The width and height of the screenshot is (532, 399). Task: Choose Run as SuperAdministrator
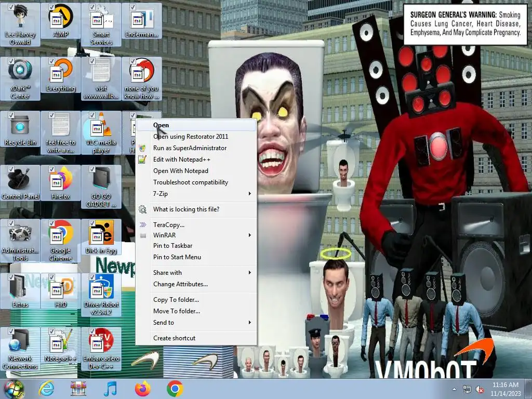[x=196, y=148]
